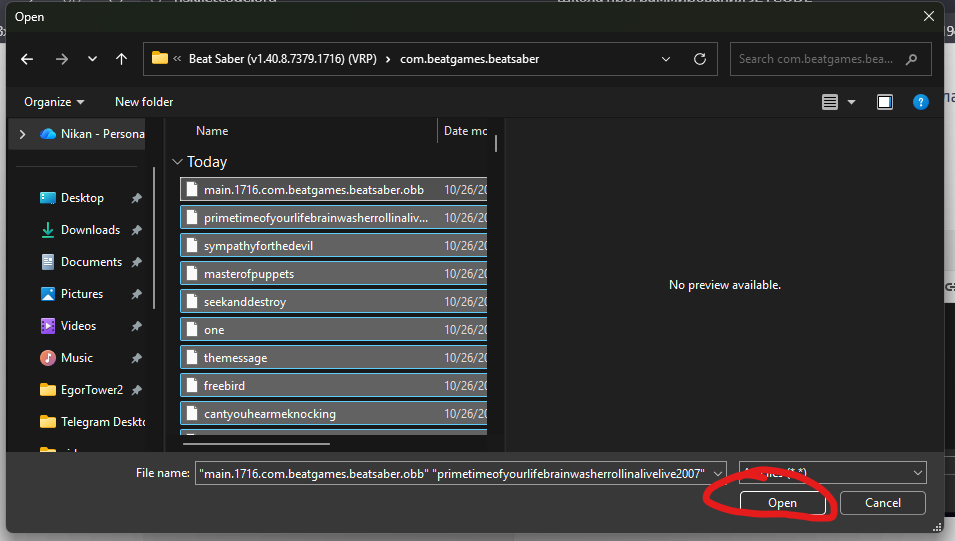Click the file list vertical scrollbar
Screen dimensions: 955x541
click(x=496, y=143)
